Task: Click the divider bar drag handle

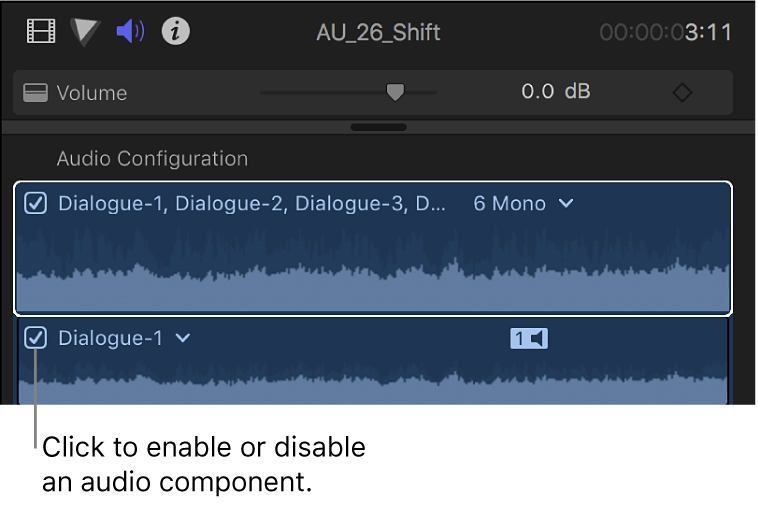Action: (x=379, y=127)
